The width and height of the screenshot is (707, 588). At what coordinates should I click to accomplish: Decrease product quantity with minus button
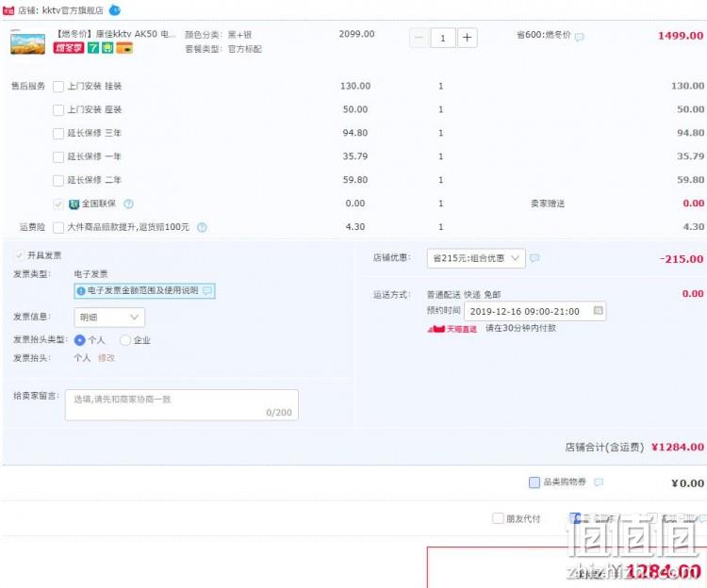tap(419, 38)
